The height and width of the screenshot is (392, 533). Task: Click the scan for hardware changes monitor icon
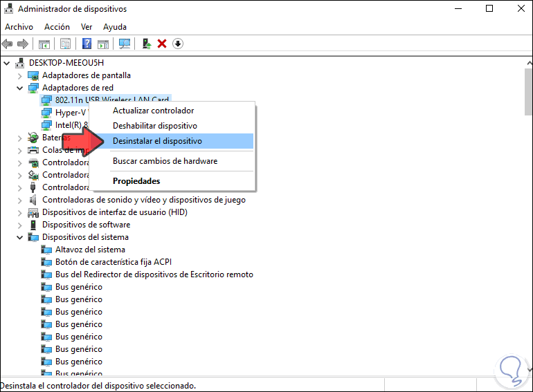click(125, 44)
